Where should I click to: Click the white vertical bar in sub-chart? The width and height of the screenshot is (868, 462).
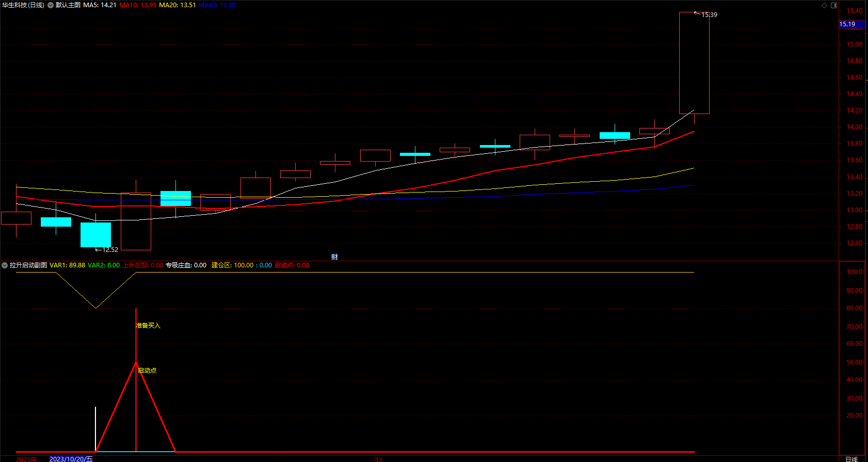tap(95, 429)
